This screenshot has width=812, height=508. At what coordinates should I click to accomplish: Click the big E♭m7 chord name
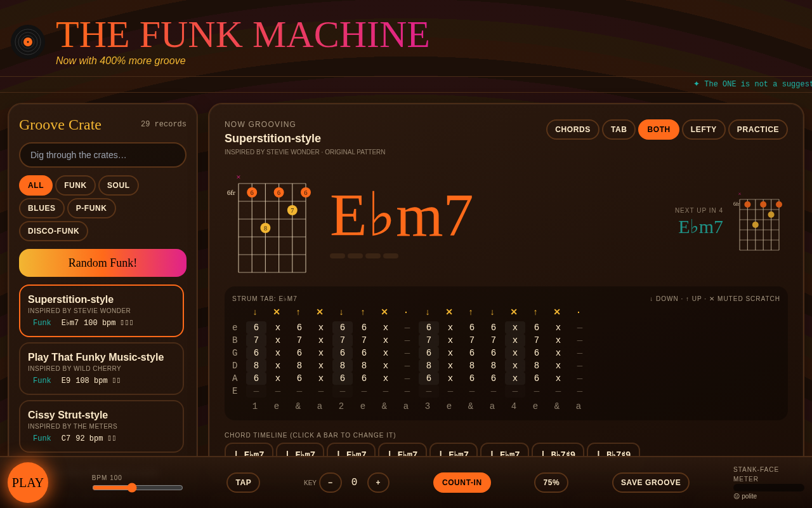click(402, 216)
